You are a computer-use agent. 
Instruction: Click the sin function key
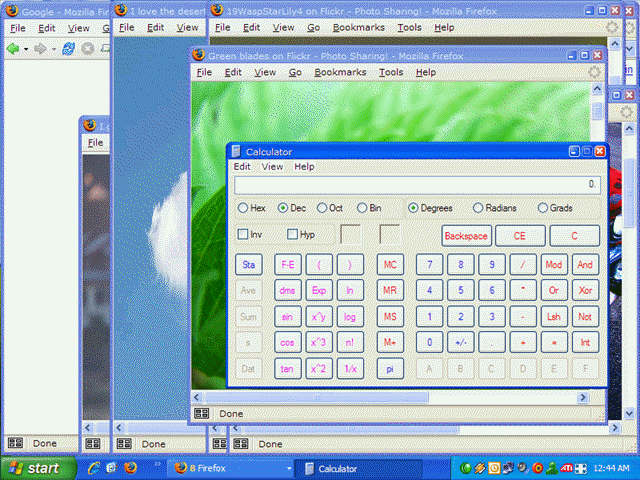[287, 317]
